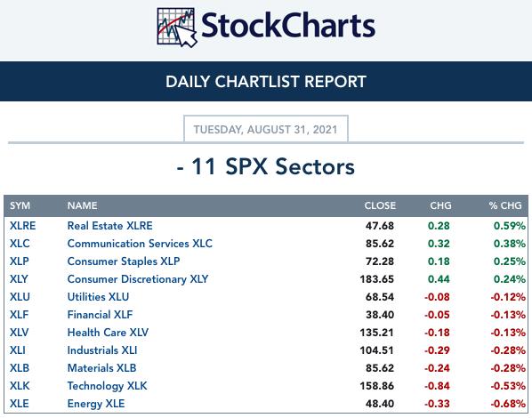The width and height of the screenshot is (532, 418).
Task: Open Communication Services XLC chart
Action: 140,244
